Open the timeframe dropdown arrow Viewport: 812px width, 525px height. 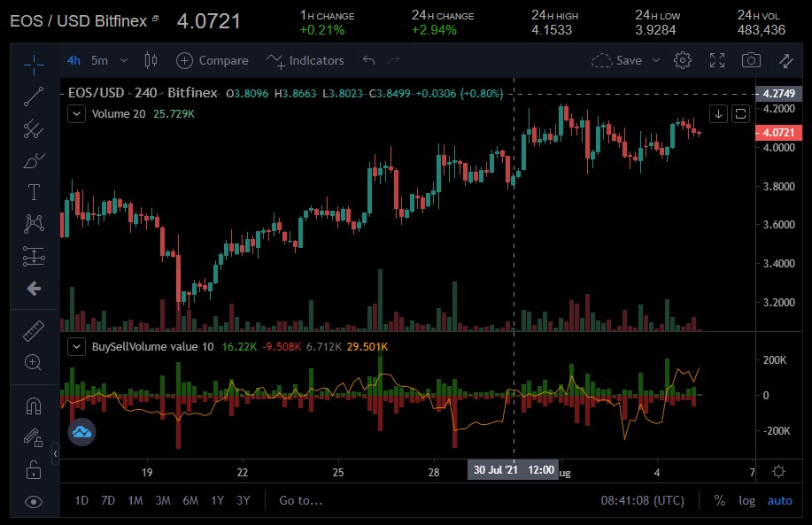coord(124,60)
